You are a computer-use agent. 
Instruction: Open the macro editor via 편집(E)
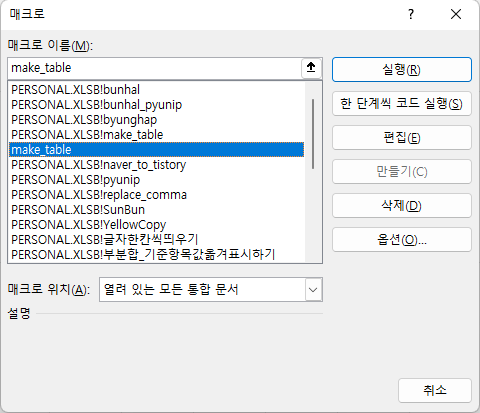coord(402,138)
